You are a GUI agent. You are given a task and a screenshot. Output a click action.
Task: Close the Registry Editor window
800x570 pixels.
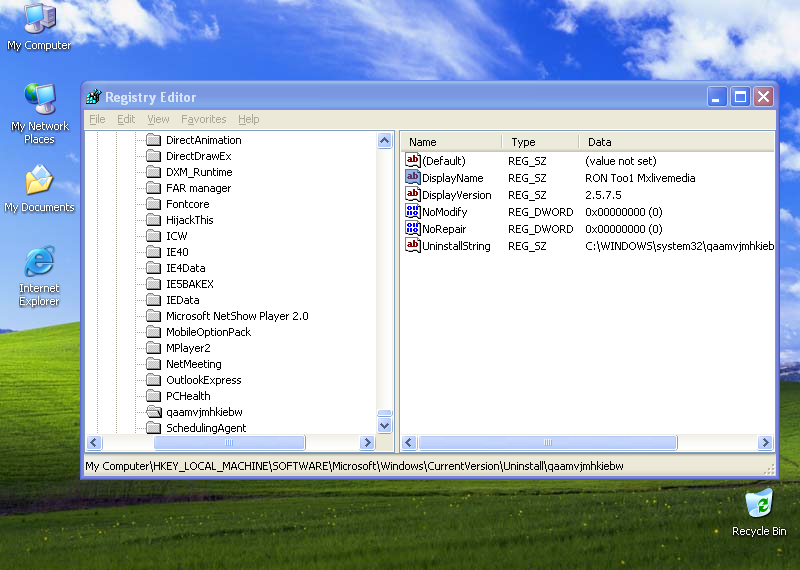coord(764,96)
